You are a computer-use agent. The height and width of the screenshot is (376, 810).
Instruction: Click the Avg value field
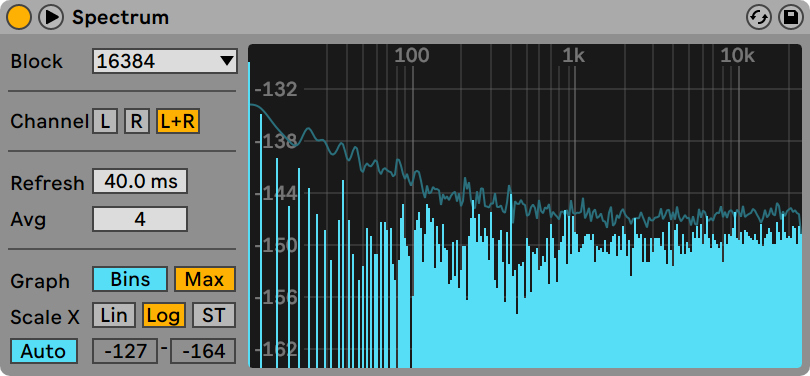tap(140, 219)
